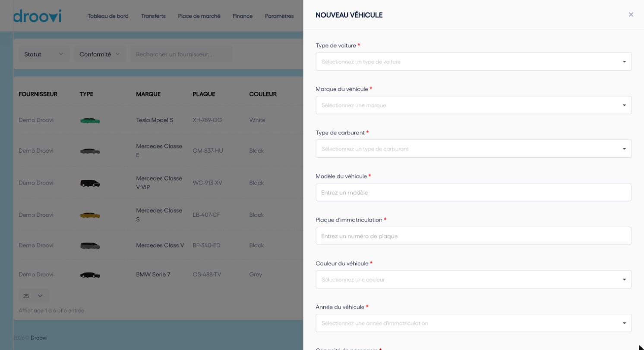
Task: Open the Statut filter dropdown
Action: tap(44, 54)
